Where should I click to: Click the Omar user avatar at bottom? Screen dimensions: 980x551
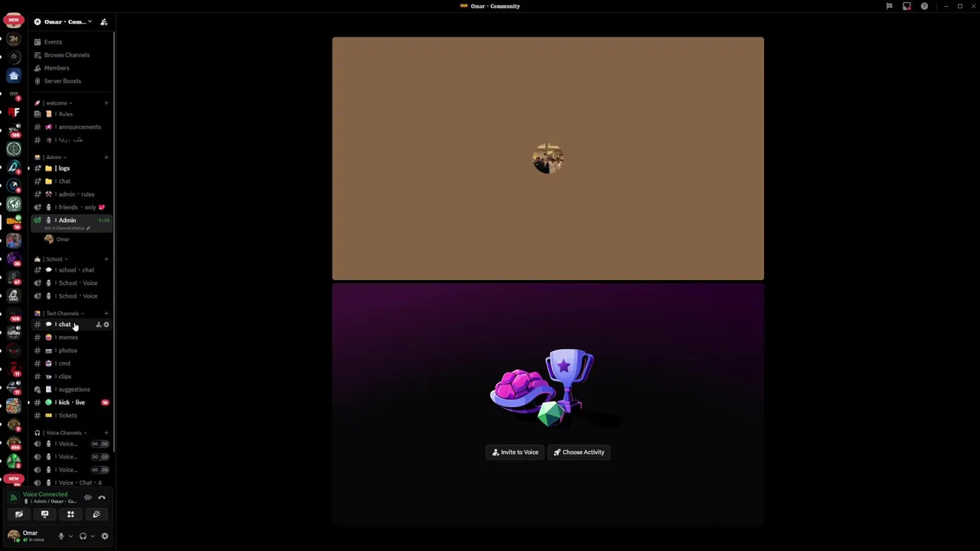[x=14, y=535]
